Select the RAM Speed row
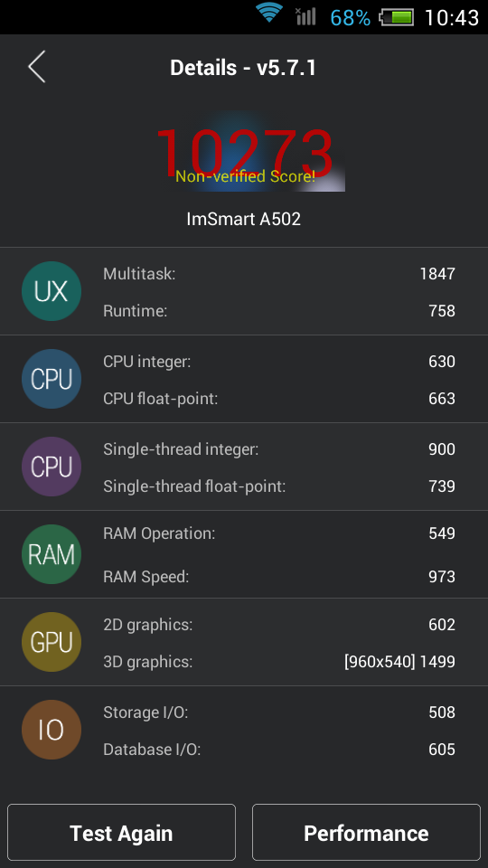Screen dimensions: 488x868 (x=279, y=577)
